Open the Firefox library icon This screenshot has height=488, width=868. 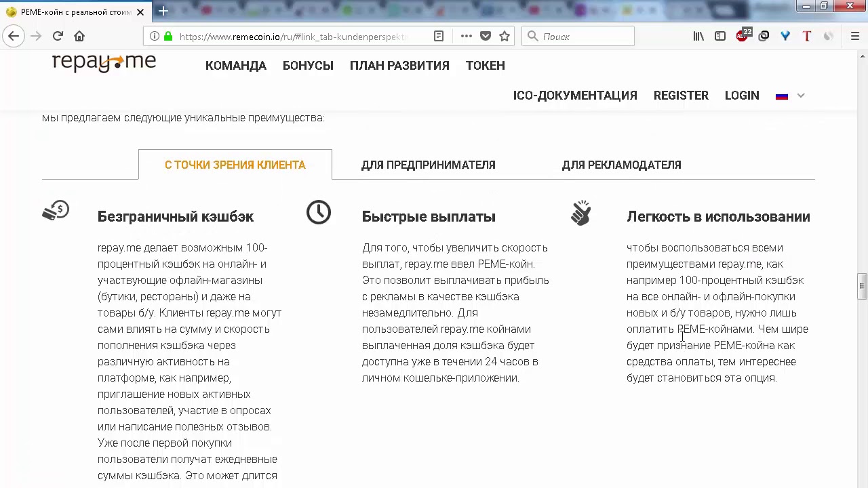[x=698, y=37]
